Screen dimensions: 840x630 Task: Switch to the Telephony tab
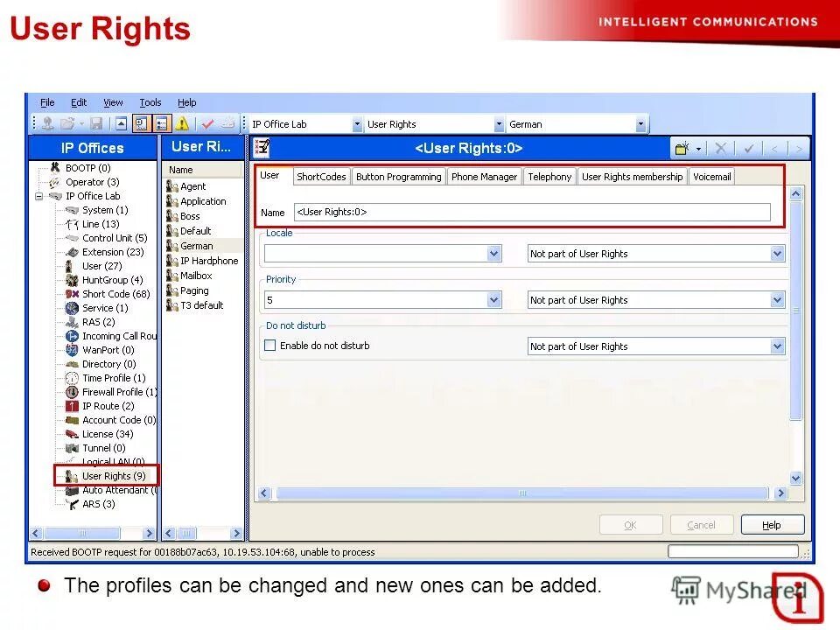pyautogui.click(x=549, y=176)
